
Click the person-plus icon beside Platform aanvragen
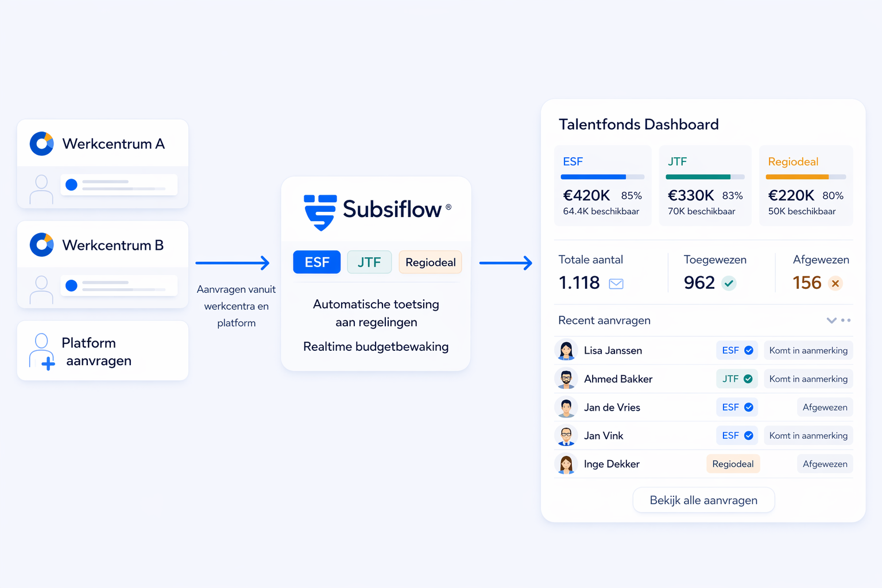(42, 351)
